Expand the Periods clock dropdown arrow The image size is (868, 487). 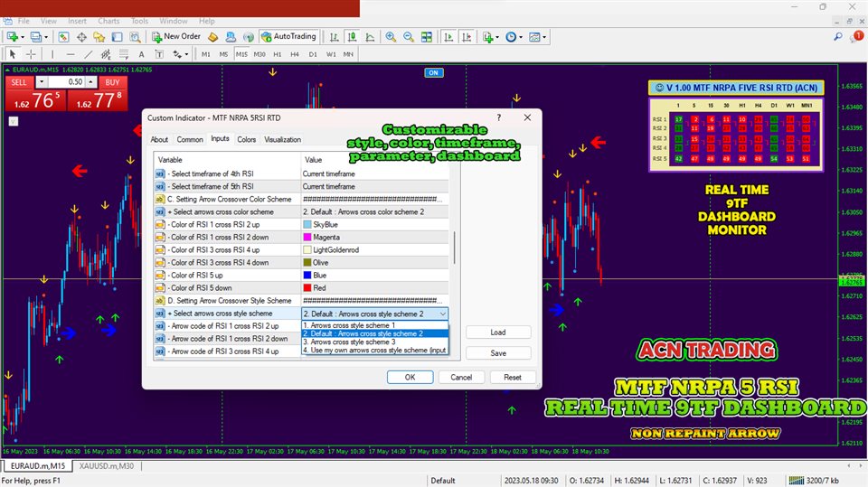[521, 37]
